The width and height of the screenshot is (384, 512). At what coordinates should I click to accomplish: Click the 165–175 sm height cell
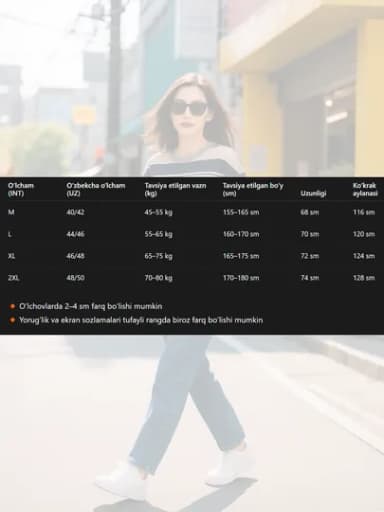[241, 256]
